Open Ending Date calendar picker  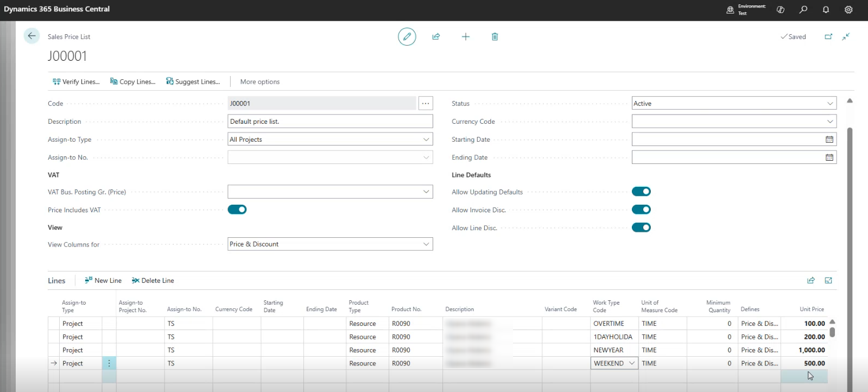click(829, 157)
